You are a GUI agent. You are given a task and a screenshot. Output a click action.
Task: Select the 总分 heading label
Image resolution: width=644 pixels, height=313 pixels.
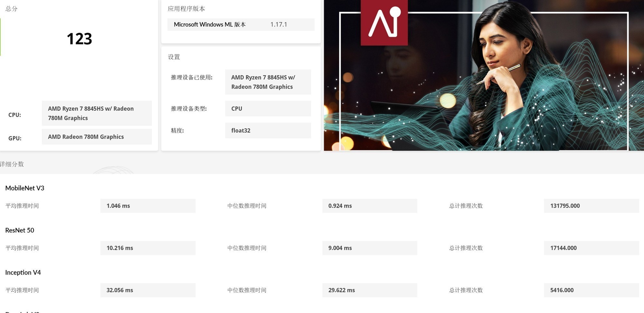12,9
